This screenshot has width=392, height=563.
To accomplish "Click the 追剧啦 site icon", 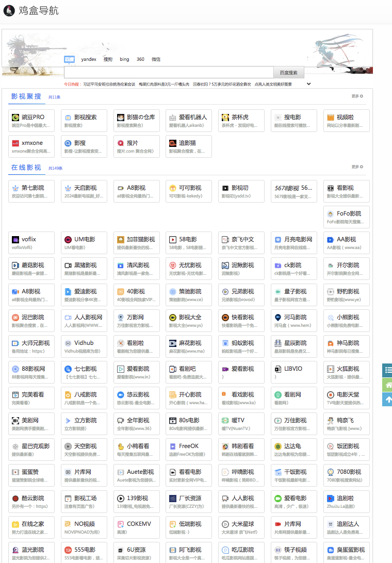I will [x=330, y=499].
